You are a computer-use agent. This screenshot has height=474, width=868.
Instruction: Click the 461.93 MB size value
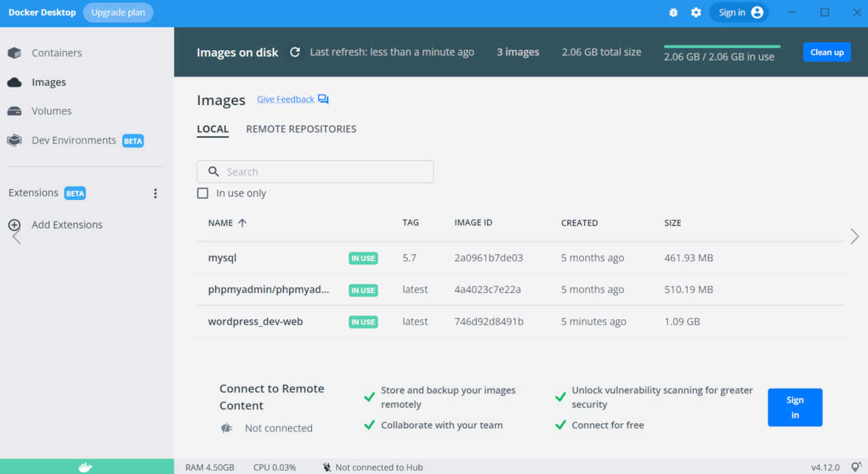tap(689, 258)
